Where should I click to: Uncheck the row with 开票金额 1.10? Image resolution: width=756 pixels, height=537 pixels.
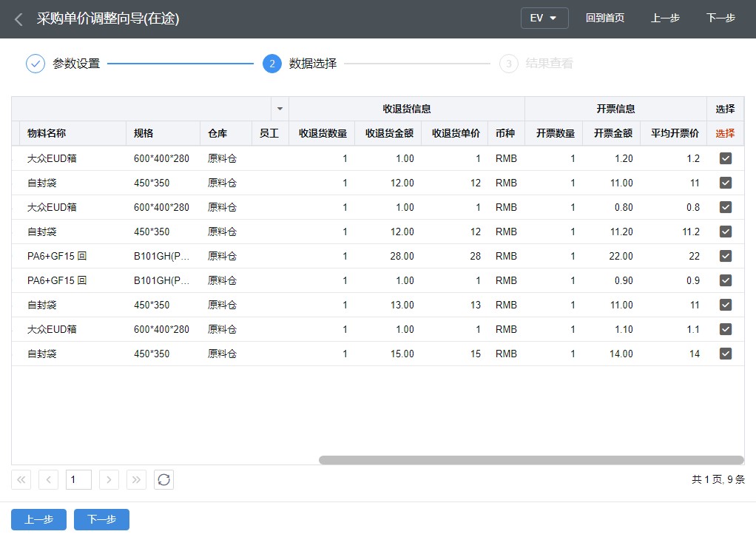[x=726, y=329]
